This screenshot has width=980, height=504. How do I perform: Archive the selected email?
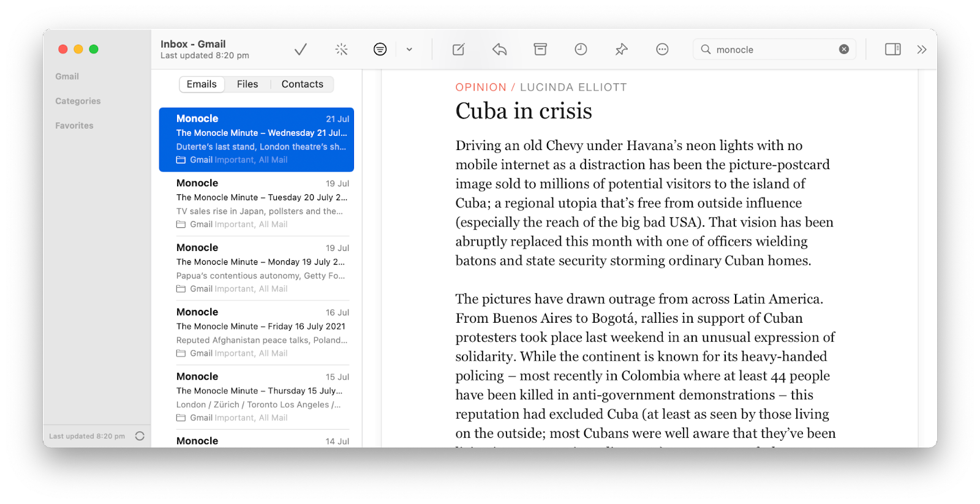coord(540,50)
